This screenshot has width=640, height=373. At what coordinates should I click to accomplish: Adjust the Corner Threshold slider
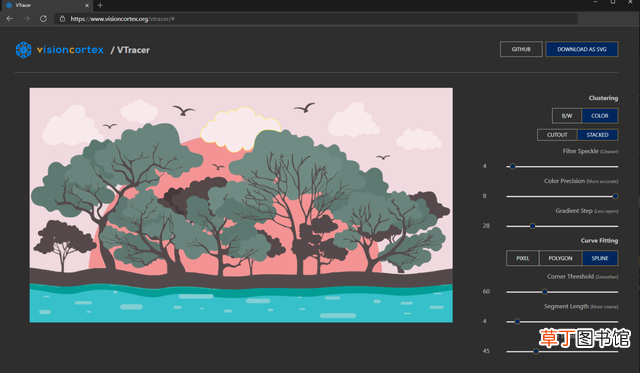[562, 292]
